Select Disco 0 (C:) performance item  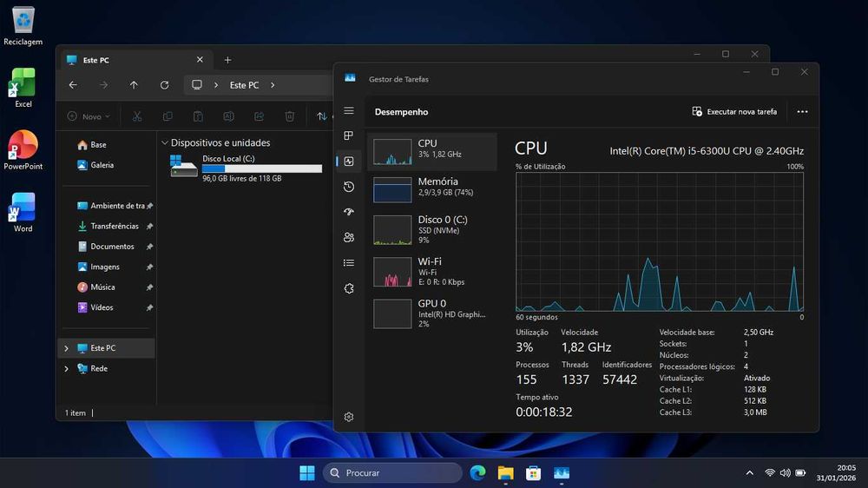[431, 229]
